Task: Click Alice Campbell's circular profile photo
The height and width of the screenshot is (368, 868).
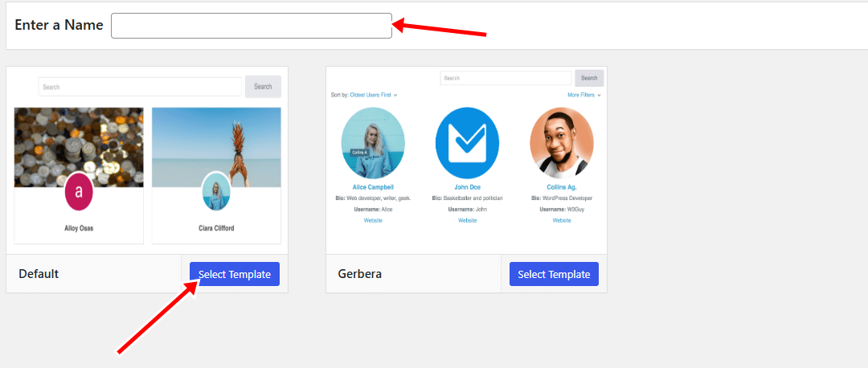Action: click(x=373, y=142)
